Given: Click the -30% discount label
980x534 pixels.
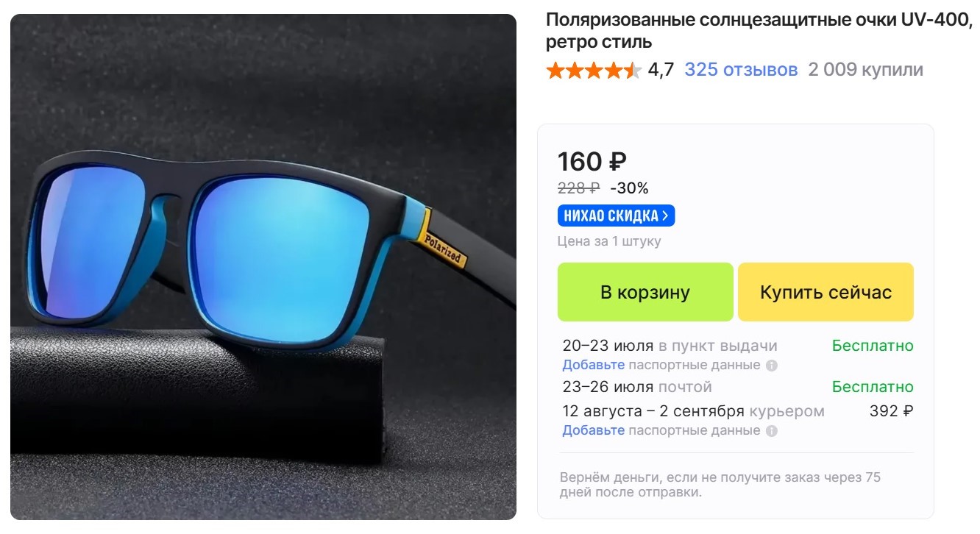Looking at the screenshot, I should coord(629,188).
